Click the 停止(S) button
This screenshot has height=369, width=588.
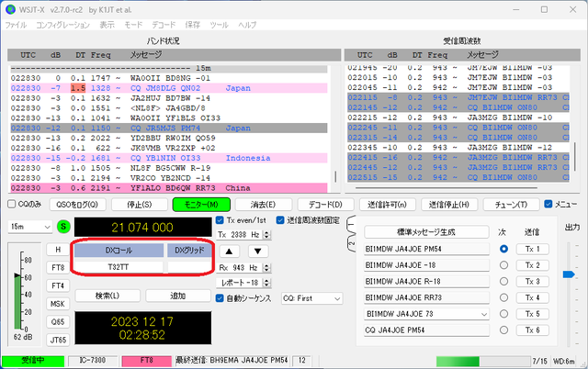[139, 205]
